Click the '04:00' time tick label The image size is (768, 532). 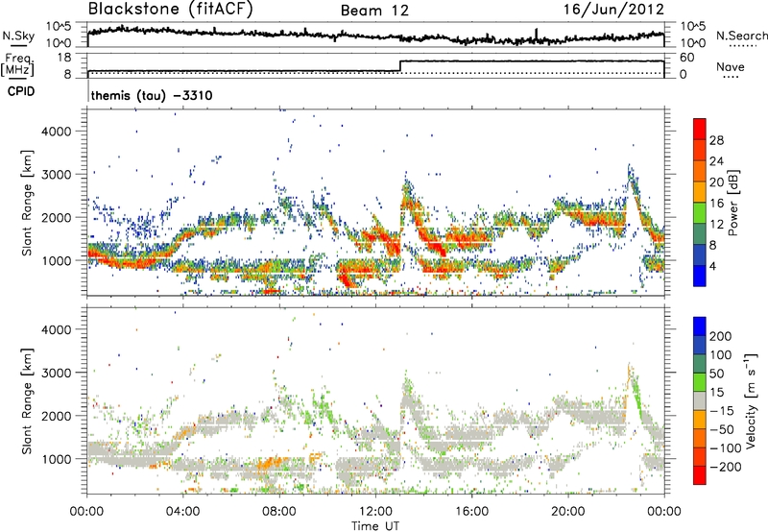(183, 512)
